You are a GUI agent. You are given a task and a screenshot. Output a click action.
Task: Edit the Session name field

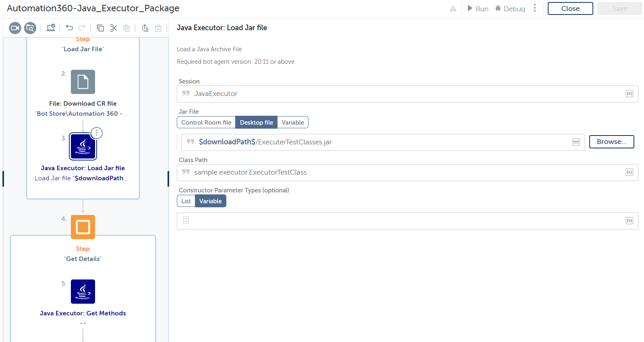tap(408, 94)
